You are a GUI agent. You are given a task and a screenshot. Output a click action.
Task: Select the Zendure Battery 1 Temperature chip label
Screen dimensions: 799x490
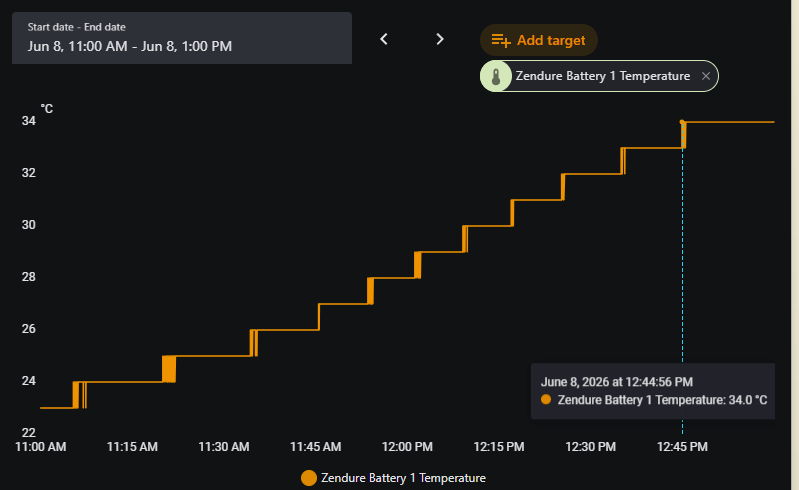603,76
